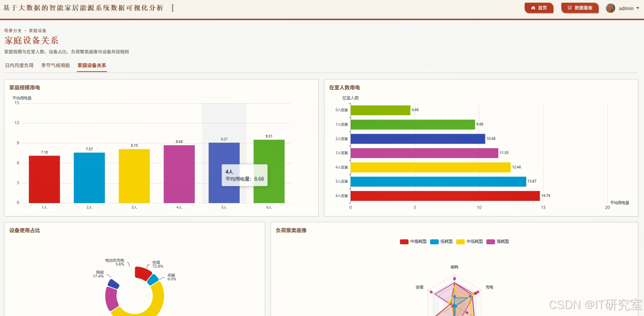Image resolution: width=644 pixels, height=316 pixels.
Task: Click the 照明 17.4% donut label
Action: point(98,274)
